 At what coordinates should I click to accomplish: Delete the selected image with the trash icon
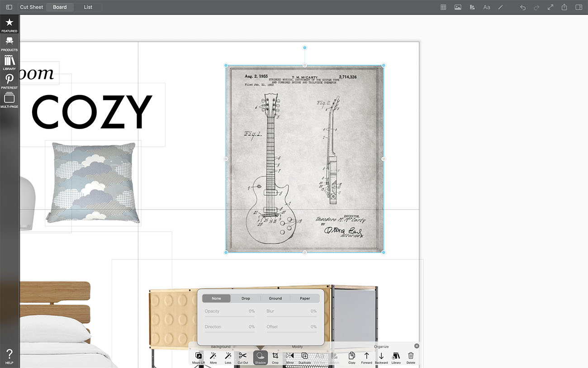[411, 357]
